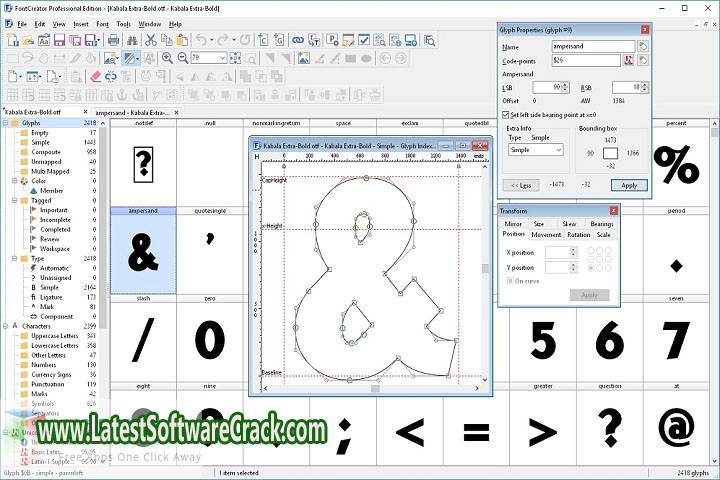Click the glyph editor vertical scrollbar thumb
Viewport: 720px width, 480px height.
coord(485,269)
